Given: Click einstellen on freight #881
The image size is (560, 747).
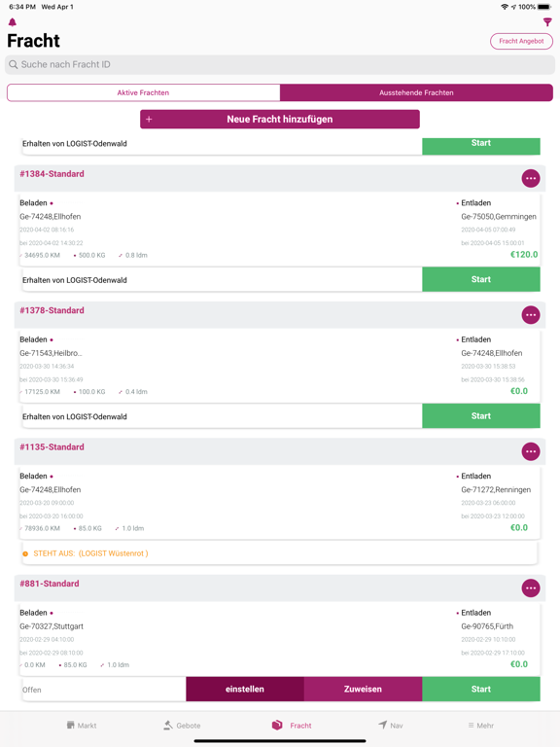Looking at the screenshot, I should 245,690.
